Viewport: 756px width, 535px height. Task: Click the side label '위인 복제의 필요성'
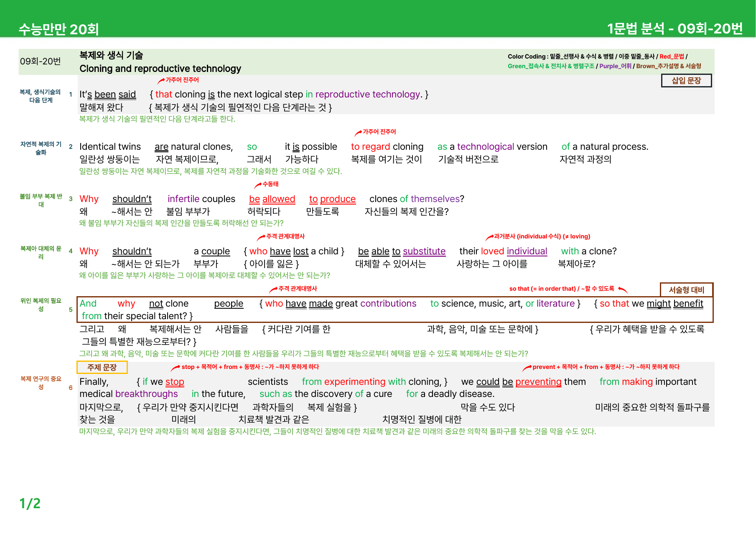41,305
